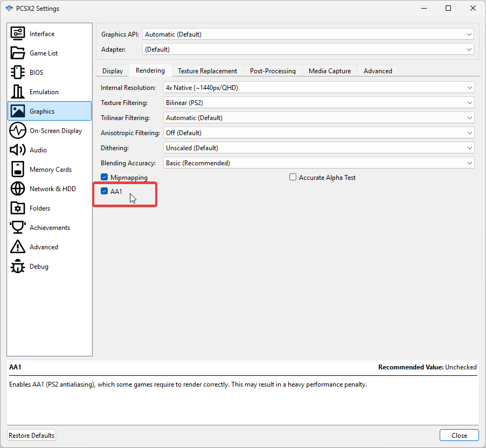Select the Achievements category label
This screenshot has height=448, width=486.
[50, 228]
